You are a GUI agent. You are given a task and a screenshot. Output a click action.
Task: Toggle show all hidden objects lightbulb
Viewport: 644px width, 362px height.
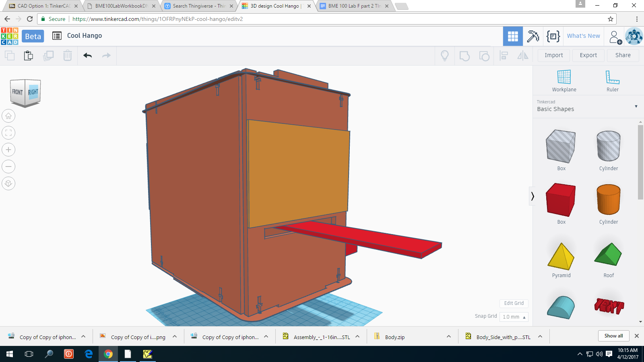[x=445, y=56]
